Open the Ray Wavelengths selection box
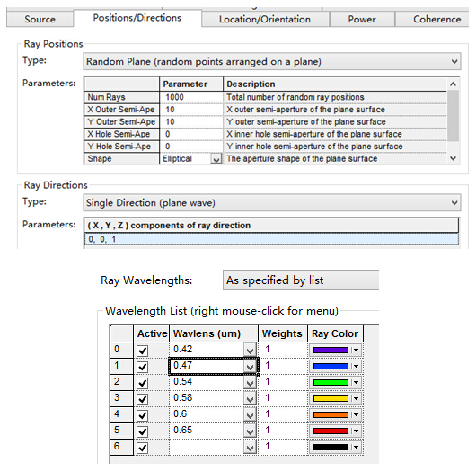This screenshot has height=471, width=476. pyautogui.click(x=301, y=280)
